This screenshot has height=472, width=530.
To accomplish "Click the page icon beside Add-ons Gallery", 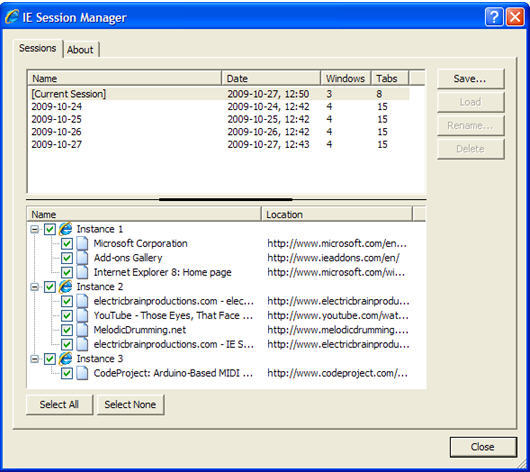I will pyautogui.click(x=82, y=258).
